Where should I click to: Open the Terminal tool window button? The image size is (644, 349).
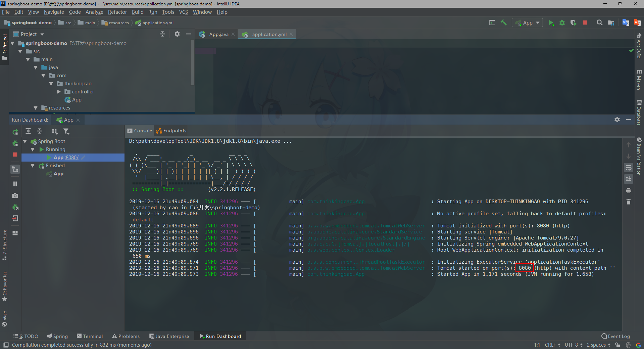pyautogui.click(x=90, y=336)
